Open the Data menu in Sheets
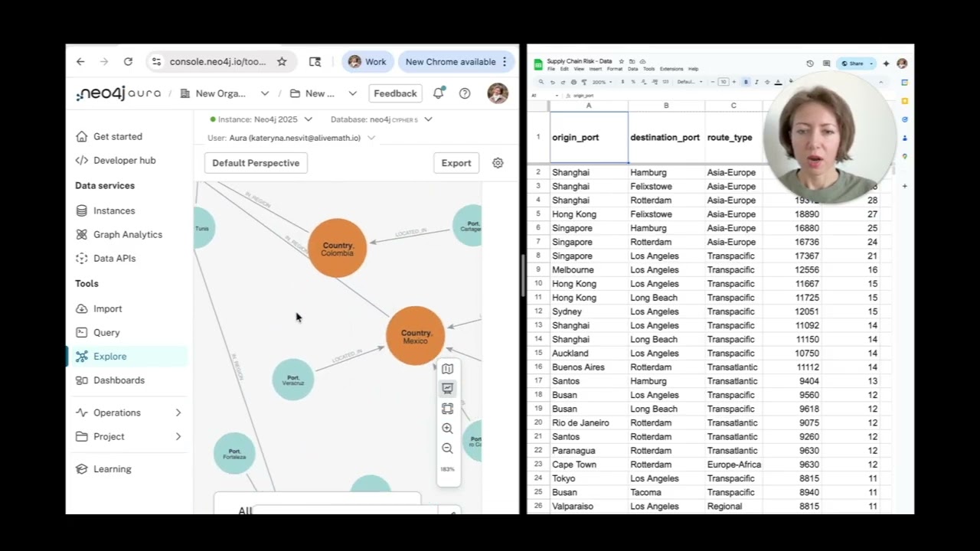 tap(632, 69)
